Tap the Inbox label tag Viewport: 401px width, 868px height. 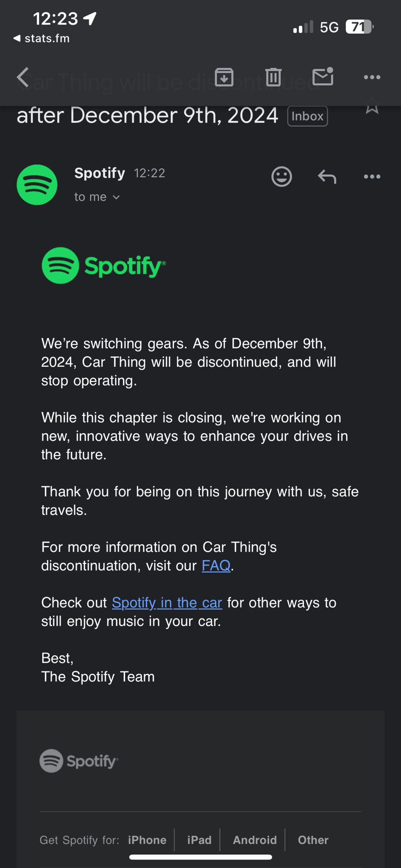(x=307, y=116)
